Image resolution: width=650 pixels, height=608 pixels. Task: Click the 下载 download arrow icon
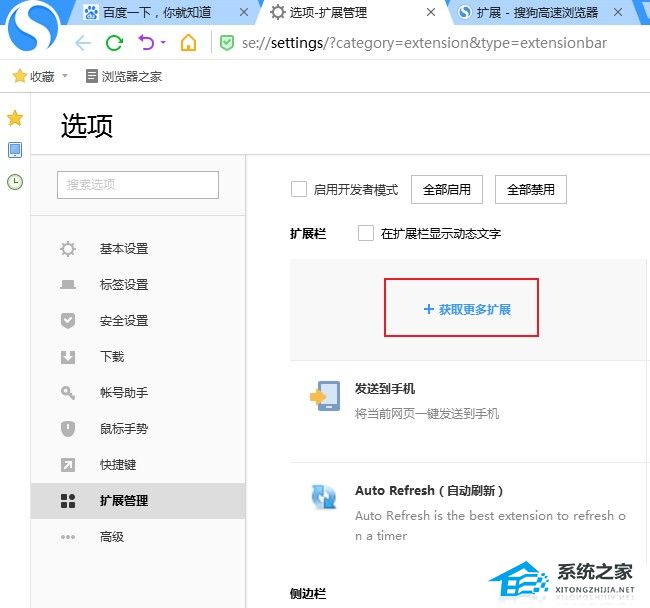point(68,357)
